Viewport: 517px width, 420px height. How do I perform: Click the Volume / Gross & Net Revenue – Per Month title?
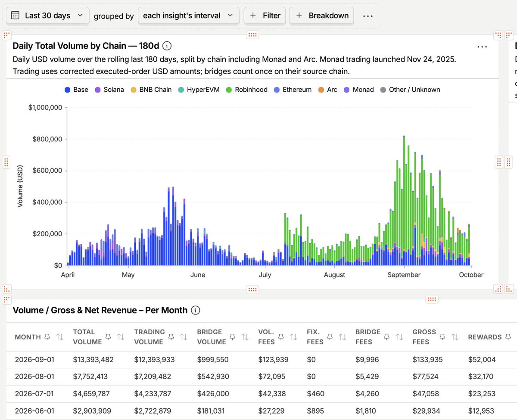point(100,310)
